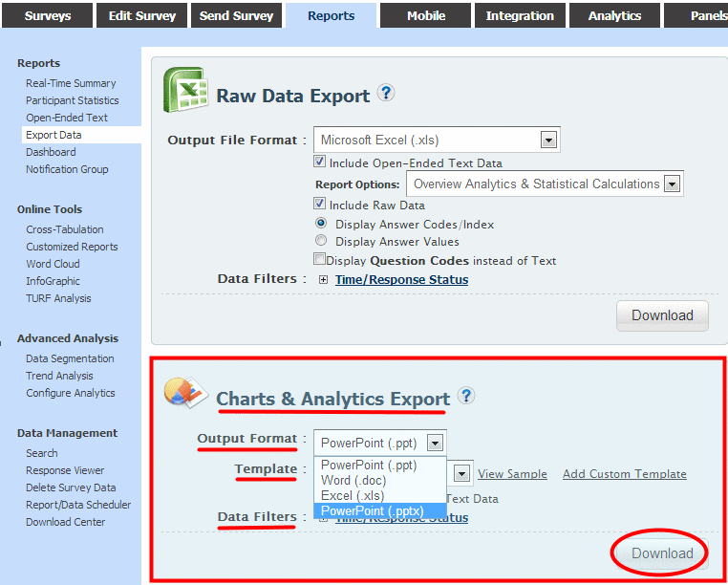Click Download button in Raw Data Export

[x=662, y=315]
